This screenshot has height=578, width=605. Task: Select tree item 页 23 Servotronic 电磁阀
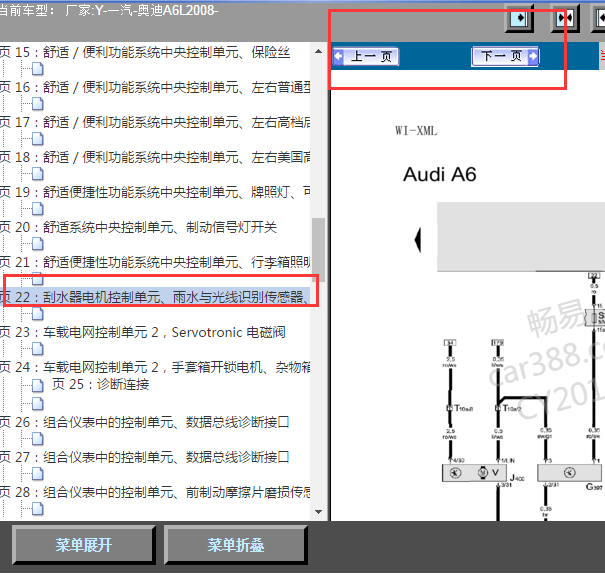tap(142, 332)
